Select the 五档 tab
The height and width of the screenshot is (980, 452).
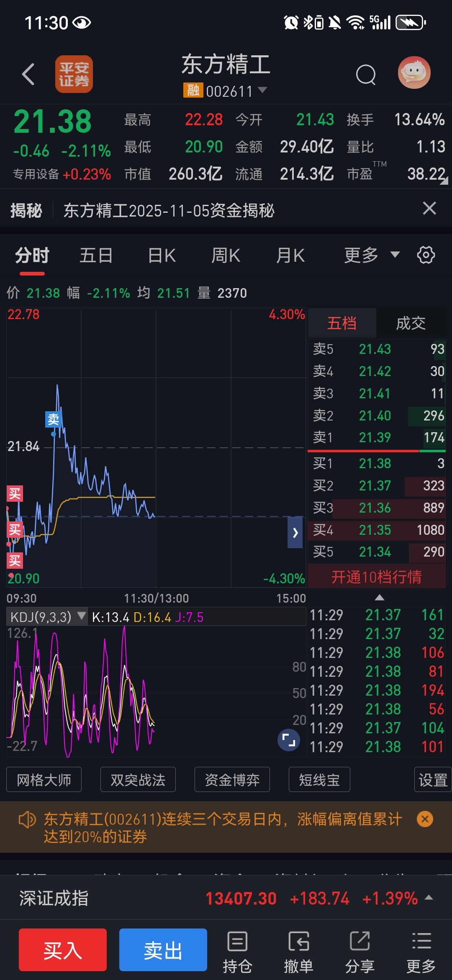click(x=342, y=323)
